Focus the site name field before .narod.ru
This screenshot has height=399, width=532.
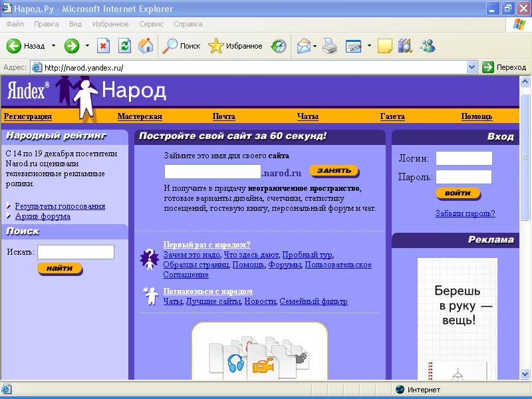coord(213,172)
